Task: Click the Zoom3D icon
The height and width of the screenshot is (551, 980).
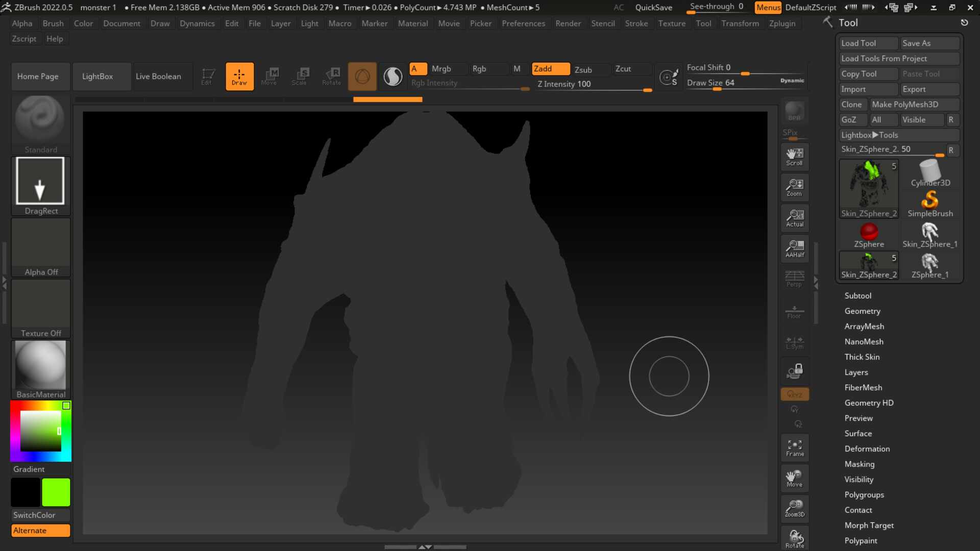Action: point(795,509)
